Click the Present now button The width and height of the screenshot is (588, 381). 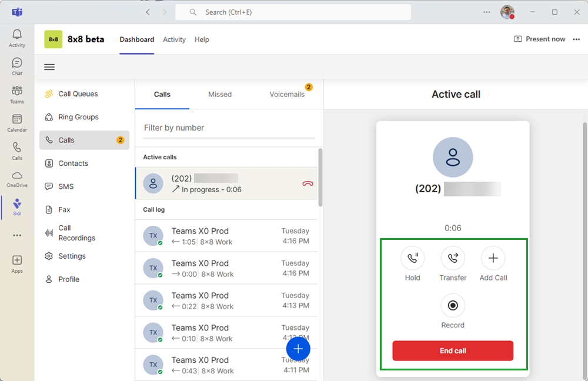[540, 39]
